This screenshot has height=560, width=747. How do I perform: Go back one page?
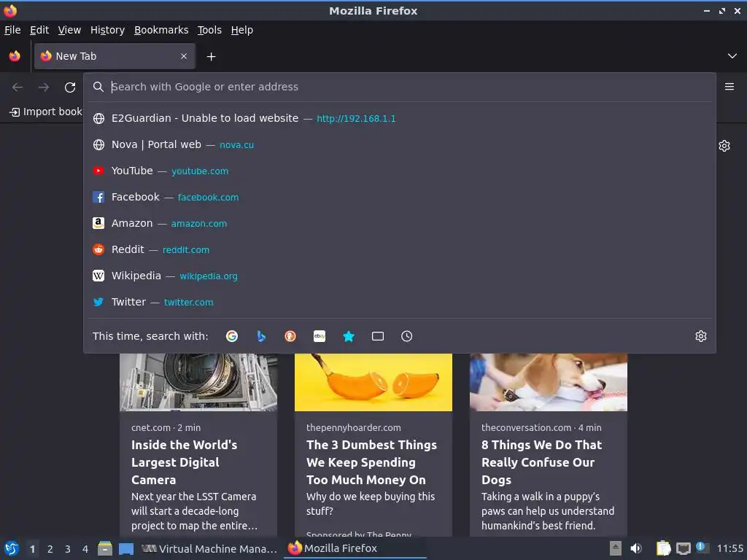pyautogui.click(x=18, y=87)
